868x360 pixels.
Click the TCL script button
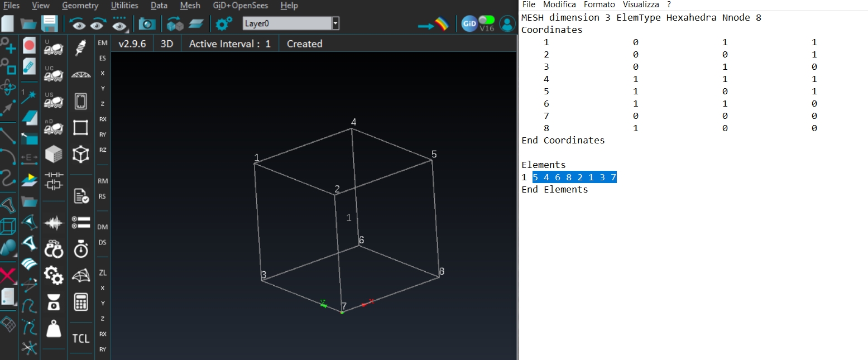[x=81, y=339]
